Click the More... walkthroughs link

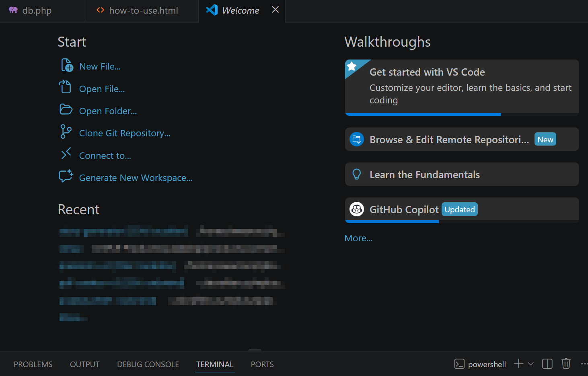coord(359,238)
